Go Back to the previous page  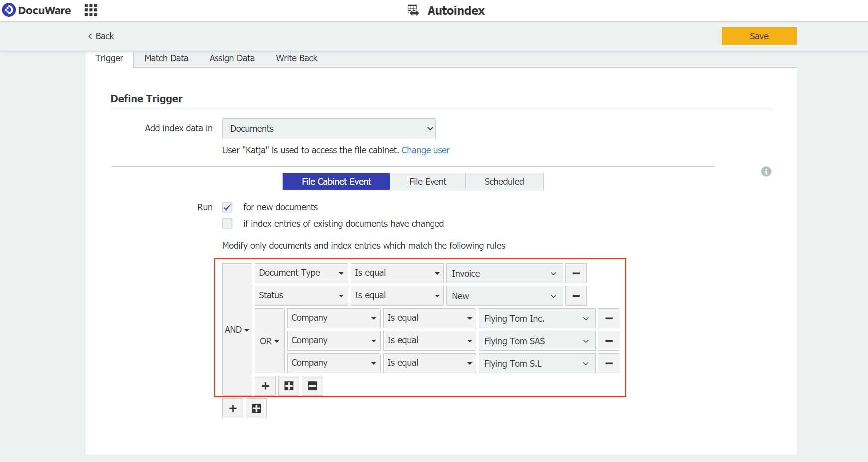101,36
